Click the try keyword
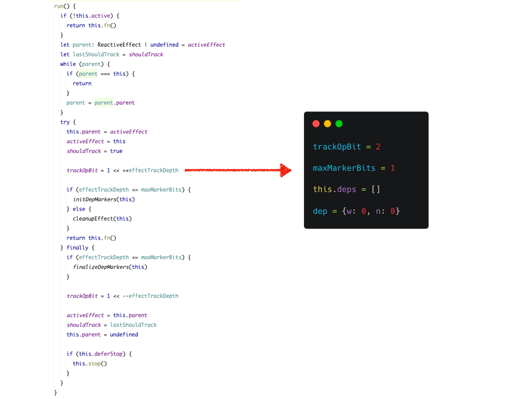 click(65, 122)
